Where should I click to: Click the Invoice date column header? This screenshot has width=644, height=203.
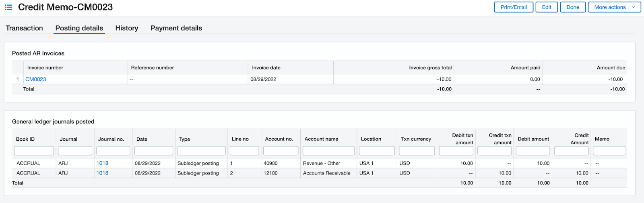(x=266, y=68)
